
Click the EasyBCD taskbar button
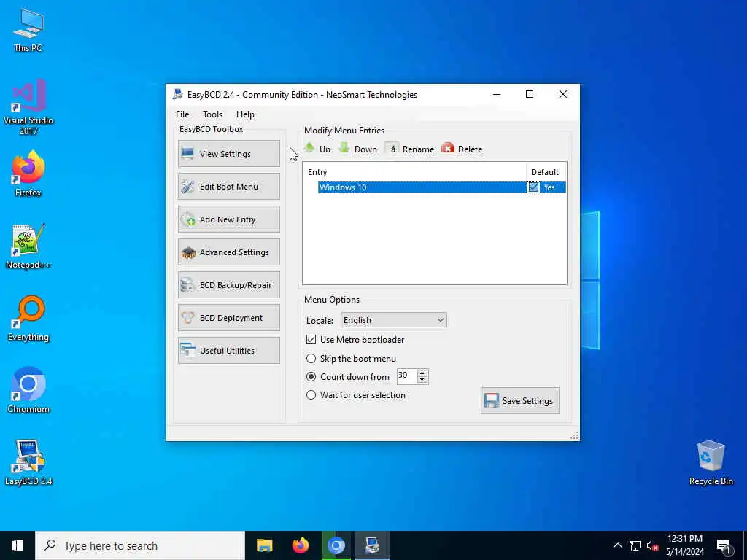[371, 545]
